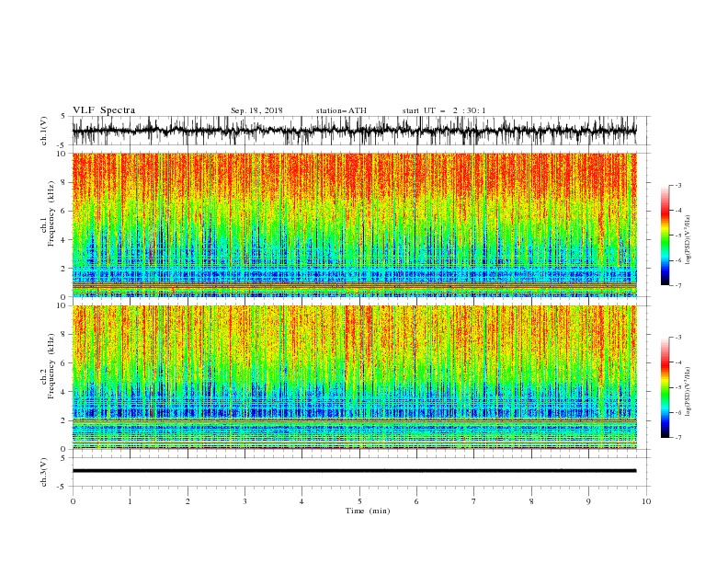Image resolution: width=728 pixels, height=563 pixels.
Task: Select the ch.2 colorbar "log(PSD)(V²/Hz)" label
Action: pos(689,392)
